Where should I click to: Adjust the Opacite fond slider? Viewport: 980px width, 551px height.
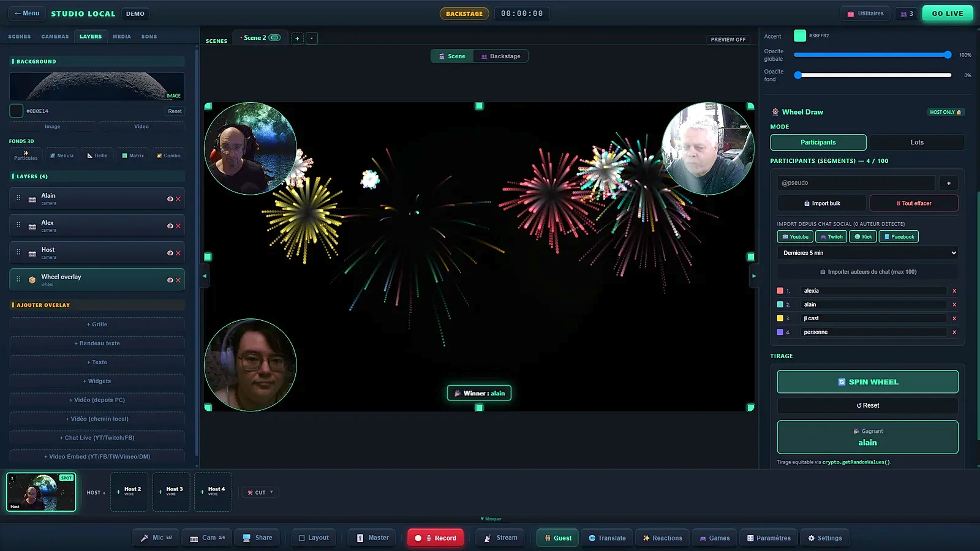(873, 75)
